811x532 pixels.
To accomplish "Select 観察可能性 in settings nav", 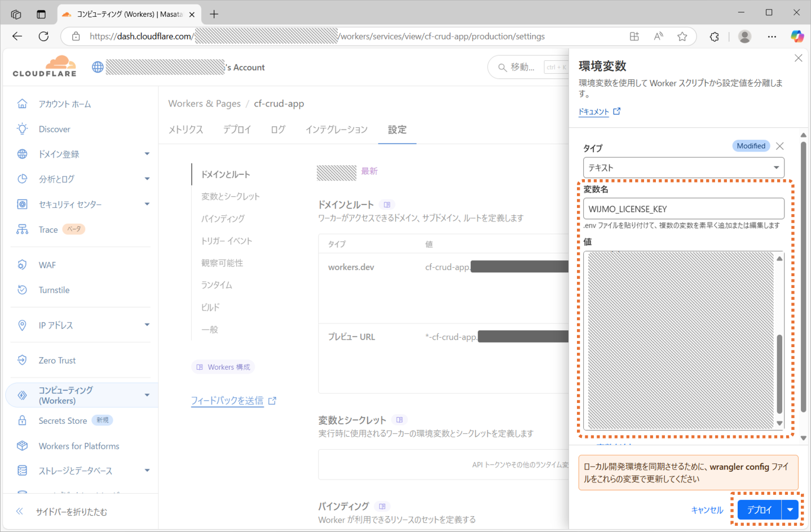I will pos(222,263).
